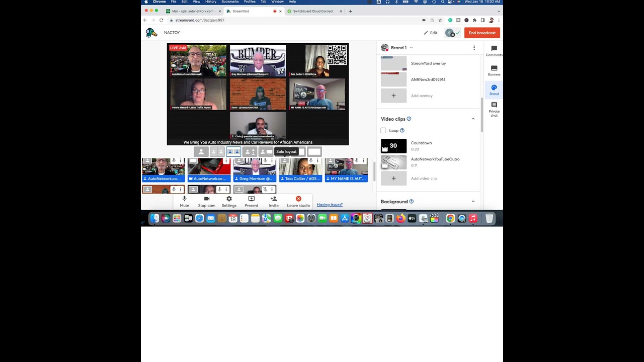Click the End broadcast button
This screenshot has width=644, height=362.
(482, 33)
